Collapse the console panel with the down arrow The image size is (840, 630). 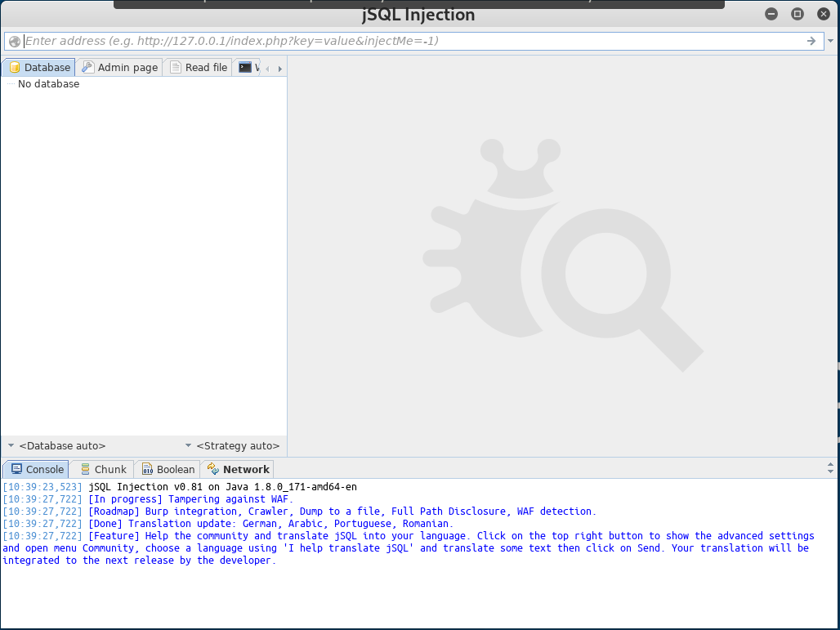click(x=830, y=471)
